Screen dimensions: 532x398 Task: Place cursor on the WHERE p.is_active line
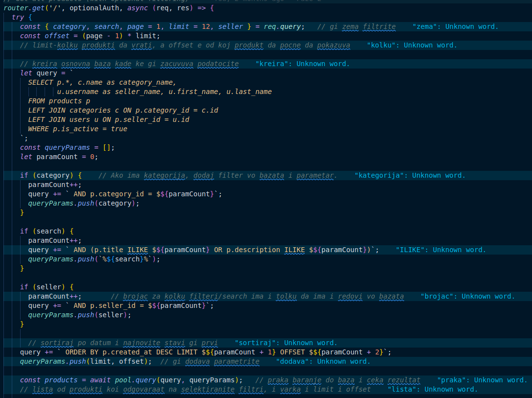tap(77, 129)
